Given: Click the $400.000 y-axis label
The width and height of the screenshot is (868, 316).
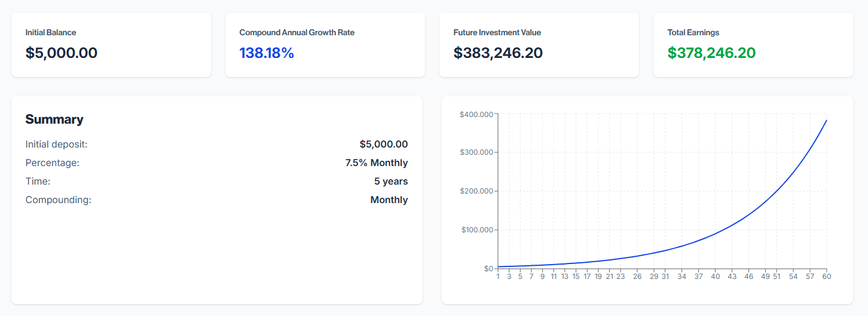Looking at the screenshot, I should pos(476,114).
